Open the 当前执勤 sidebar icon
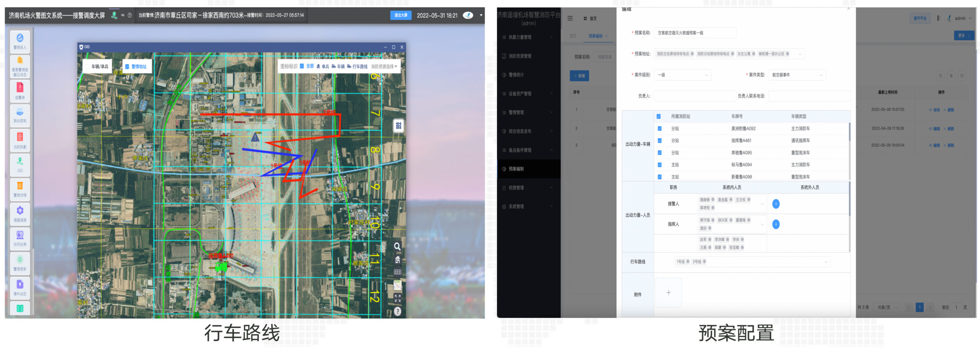980x347 pixels. (x=20, y=140)
